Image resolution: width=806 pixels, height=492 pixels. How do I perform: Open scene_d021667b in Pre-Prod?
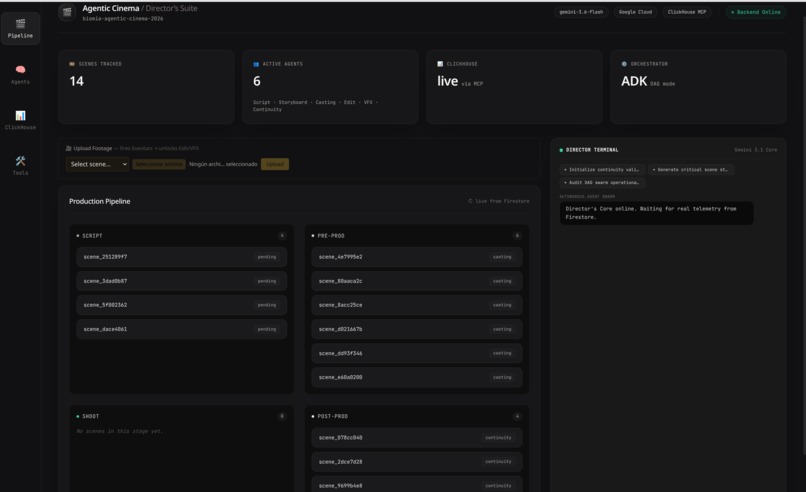[x=417, y=329]
